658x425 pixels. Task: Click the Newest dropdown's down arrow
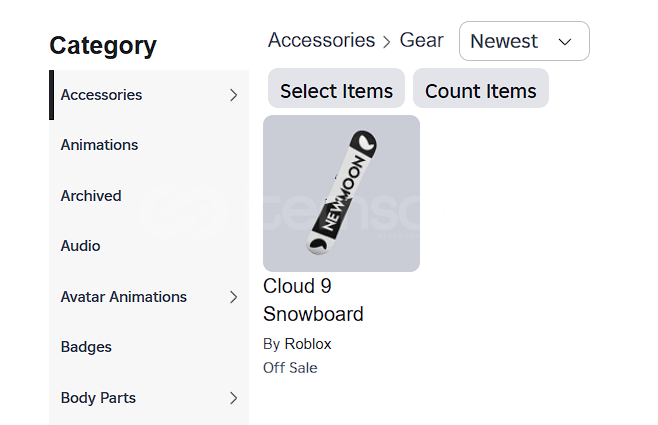[565, 42]
